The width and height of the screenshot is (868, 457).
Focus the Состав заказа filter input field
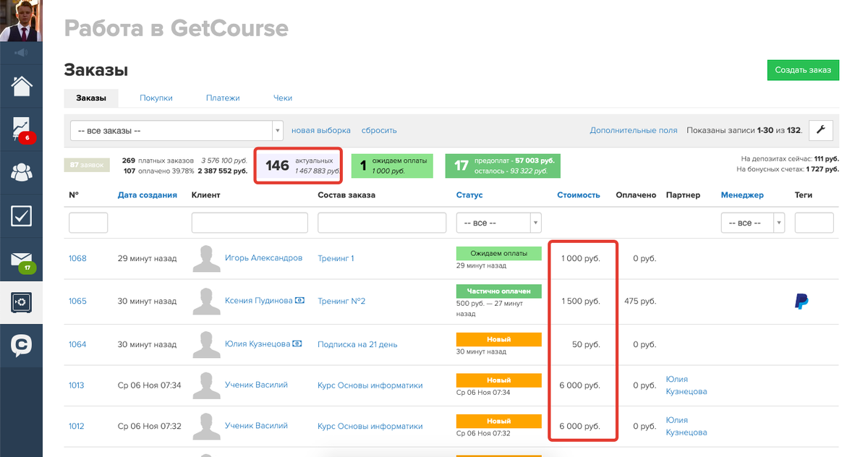tap(382, 223)
